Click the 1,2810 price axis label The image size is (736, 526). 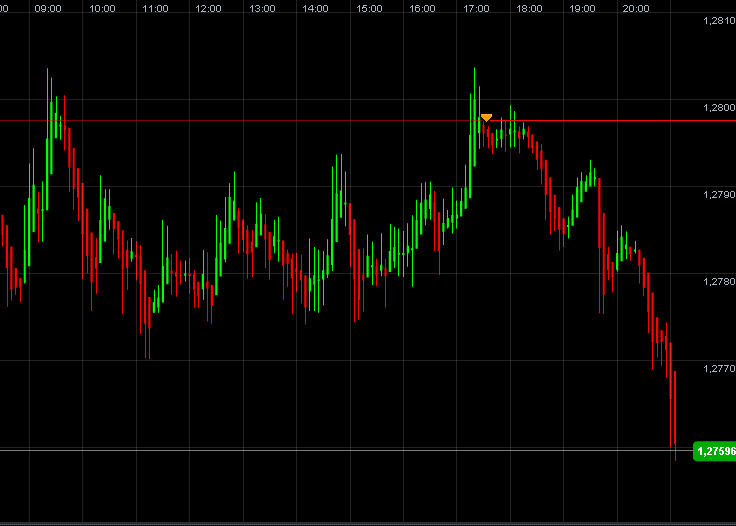[719, 21]
